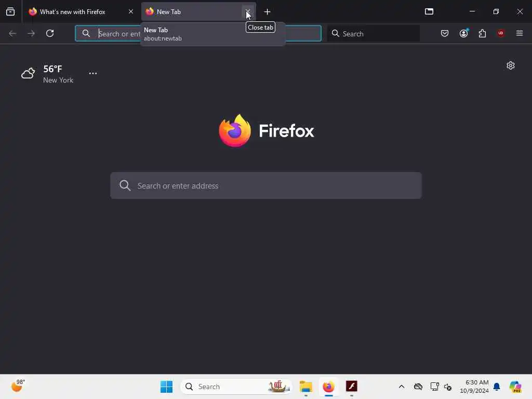Go back one page
The image size is (532, 399).
coord(12,33)
